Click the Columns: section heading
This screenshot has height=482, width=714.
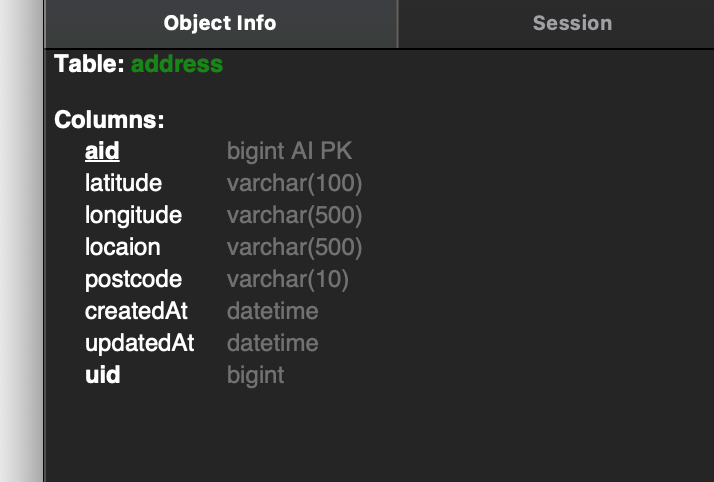click(x=109, y=121)
